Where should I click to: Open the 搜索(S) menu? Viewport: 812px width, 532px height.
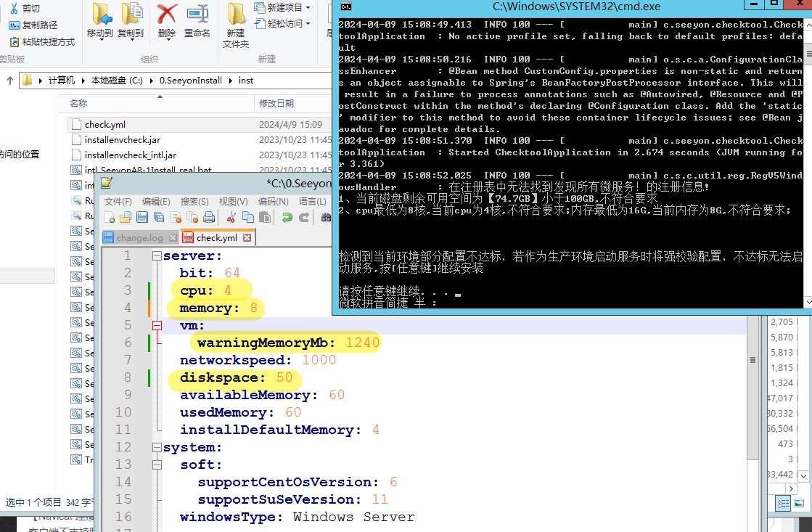pos(194,202)
